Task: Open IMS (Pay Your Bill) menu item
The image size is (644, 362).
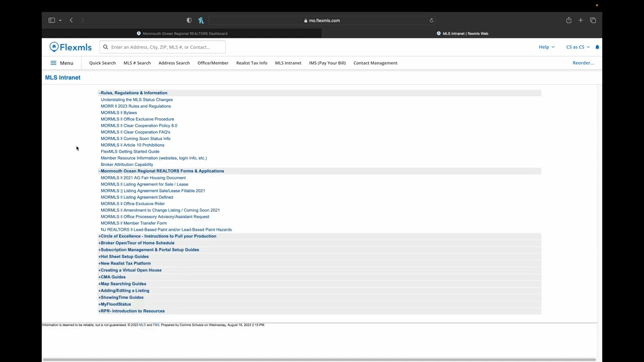Action: click(x=328, y=63)
